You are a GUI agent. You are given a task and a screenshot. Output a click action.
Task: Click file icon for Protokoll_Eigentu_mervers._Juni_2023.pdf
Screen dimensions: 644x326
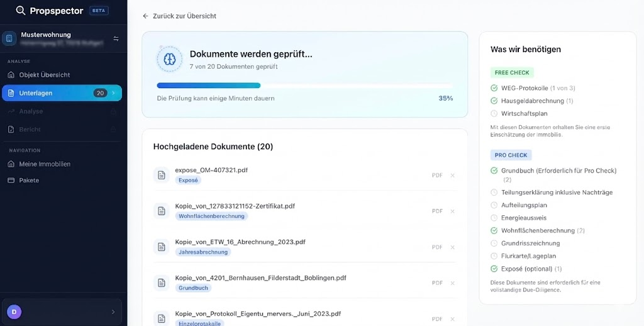click(x=162, y=318)
